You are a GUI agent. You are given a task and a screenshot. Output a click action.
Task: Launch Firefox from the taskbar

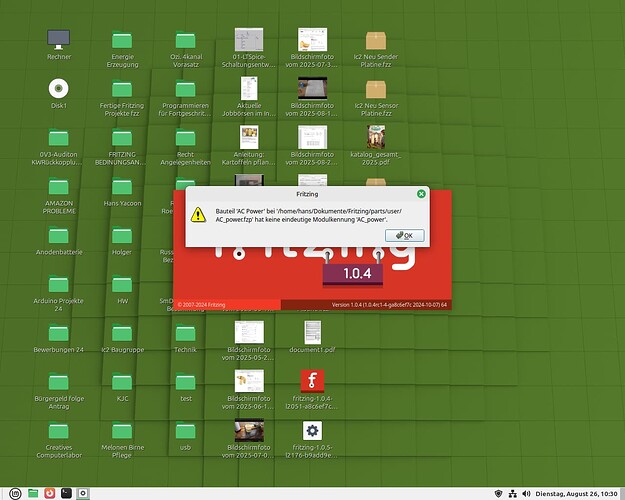coord(47,492)
